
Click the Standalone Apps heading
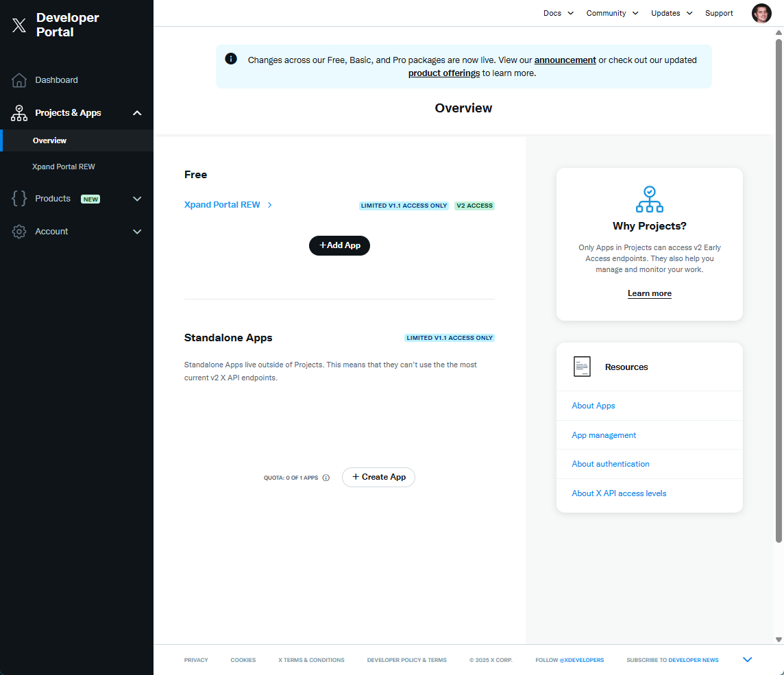tap(228, 337)
